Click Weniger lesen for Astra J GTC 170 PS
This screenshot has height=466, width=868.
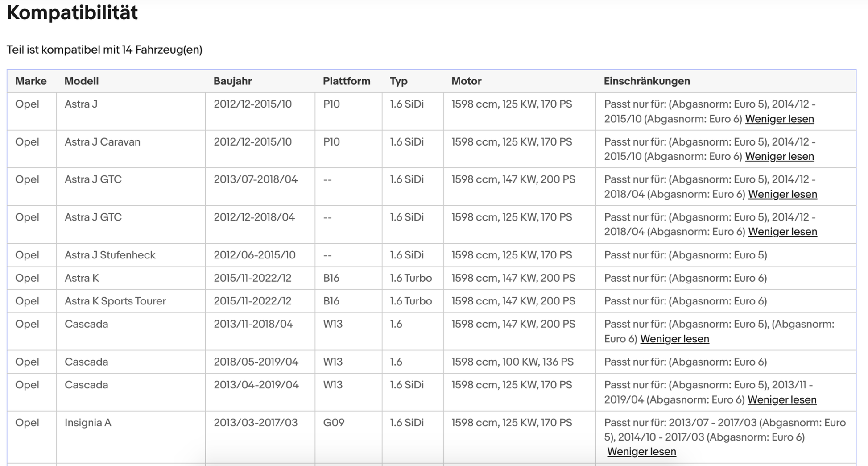click(x=782, y=232)
